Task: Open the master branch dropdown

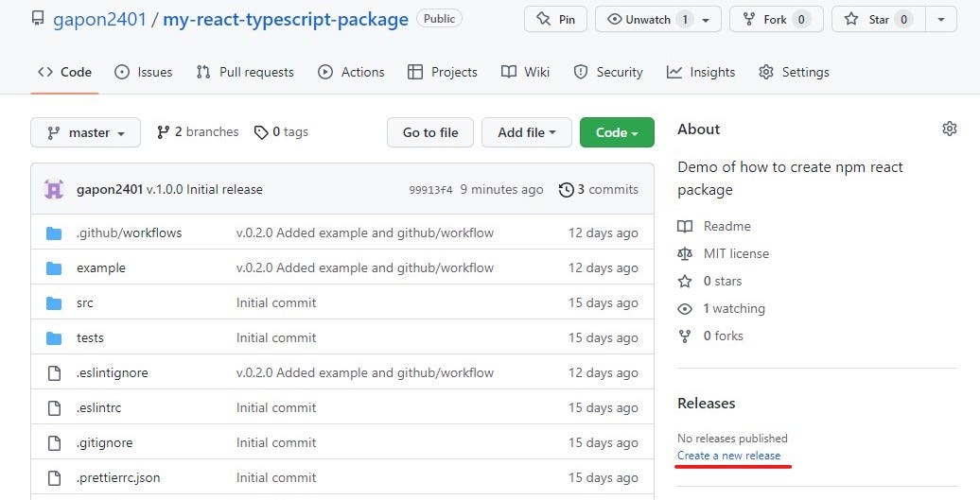Action: click(x=85, y=132)
